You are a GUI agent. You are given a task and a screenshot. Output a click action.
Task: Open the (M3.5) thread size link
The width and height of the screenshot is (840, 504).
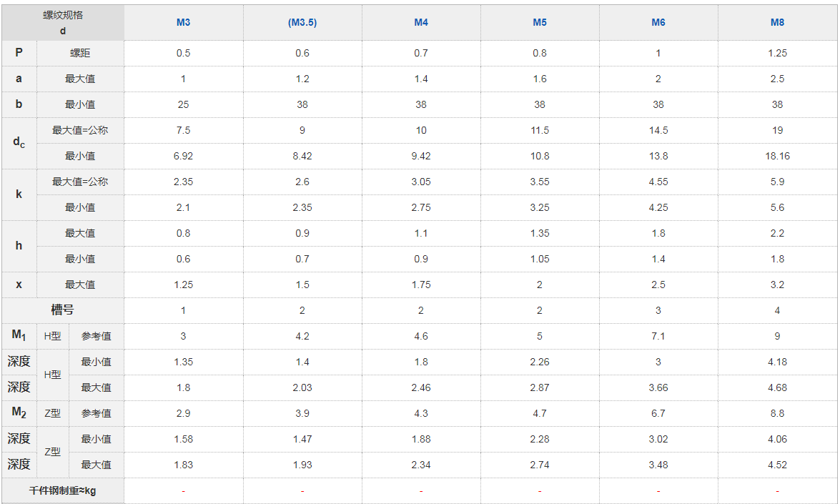point(302,22)
